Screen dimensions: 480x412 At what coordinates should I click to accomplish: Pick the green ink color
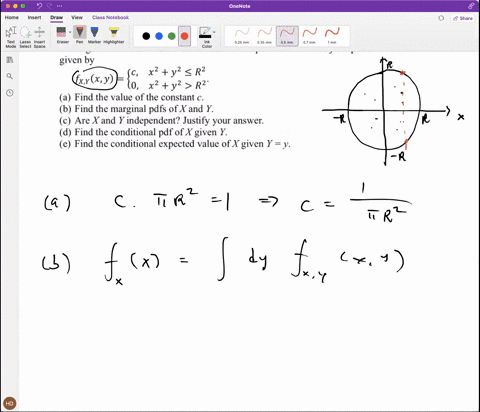(172, 36)
